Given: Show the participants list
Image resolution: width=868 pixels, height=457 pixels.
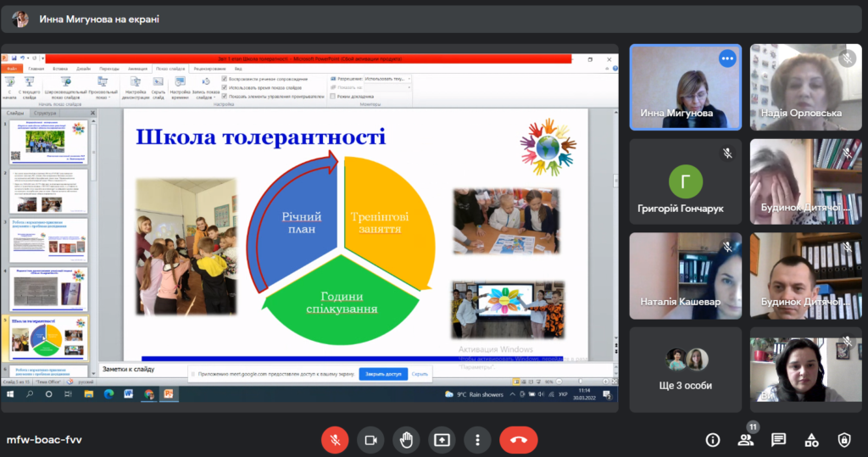Looking at the screenshot, I should (x=746, y=440).
